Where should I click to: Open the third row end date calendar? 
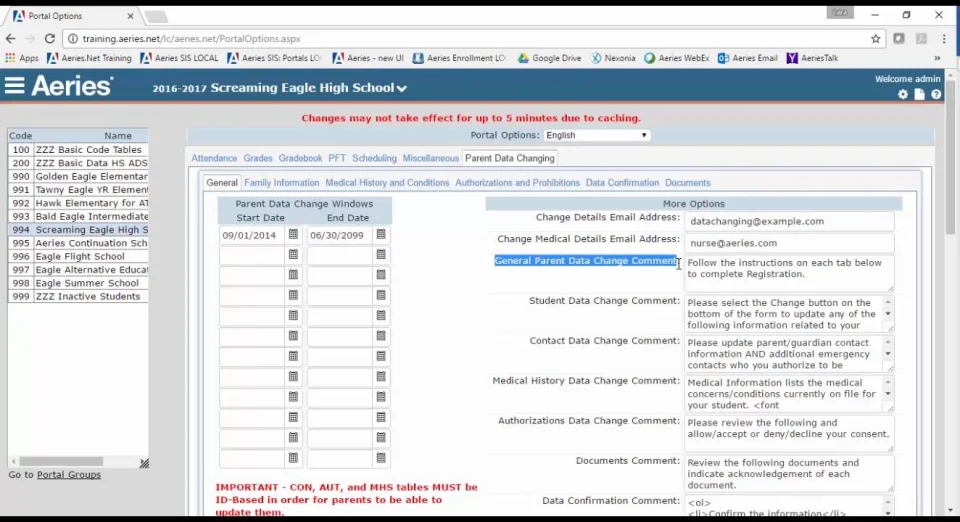point(381,275)
